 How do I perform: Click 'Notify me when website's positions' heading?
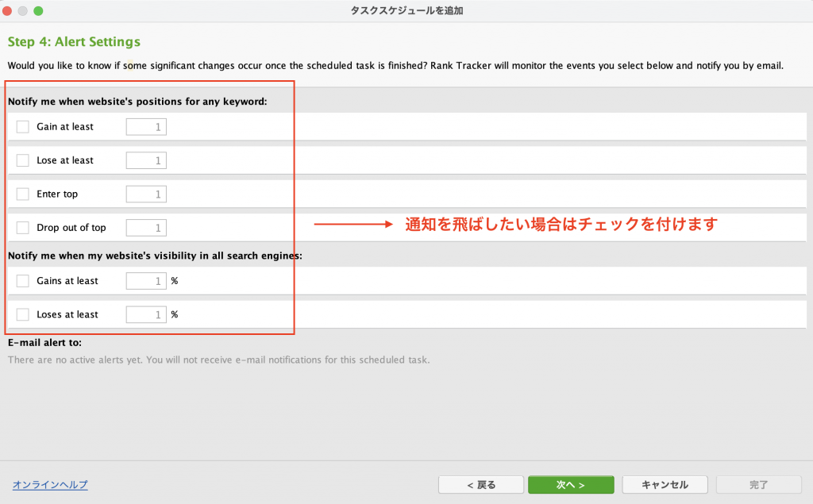point(137,102)
